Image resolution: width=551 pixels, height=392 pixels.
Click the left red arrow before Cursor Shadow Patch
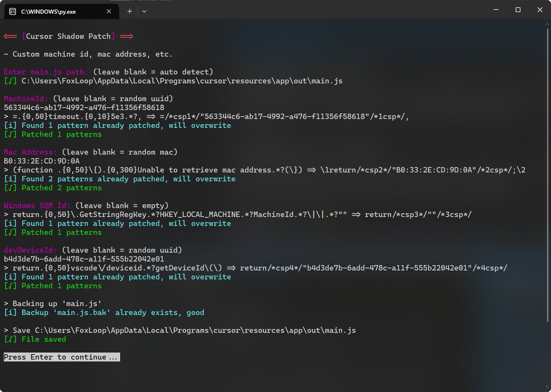[x=11, y=36]
